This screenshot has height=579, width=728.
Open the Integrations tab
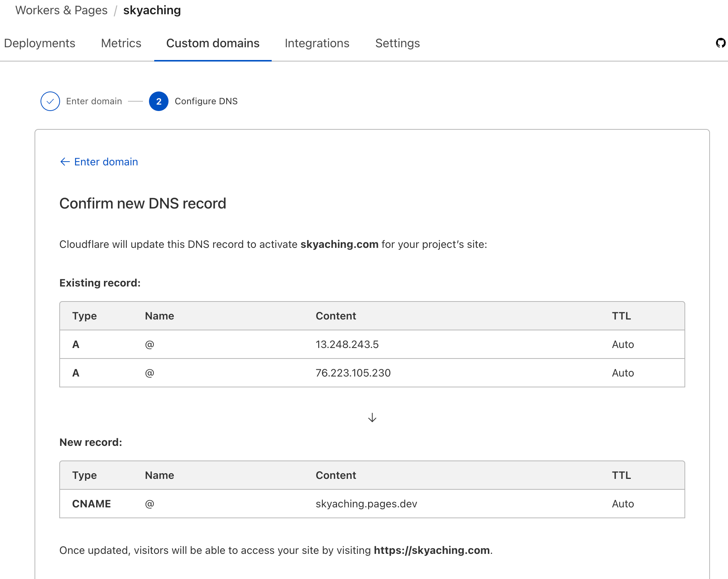[x=317, y=43]
